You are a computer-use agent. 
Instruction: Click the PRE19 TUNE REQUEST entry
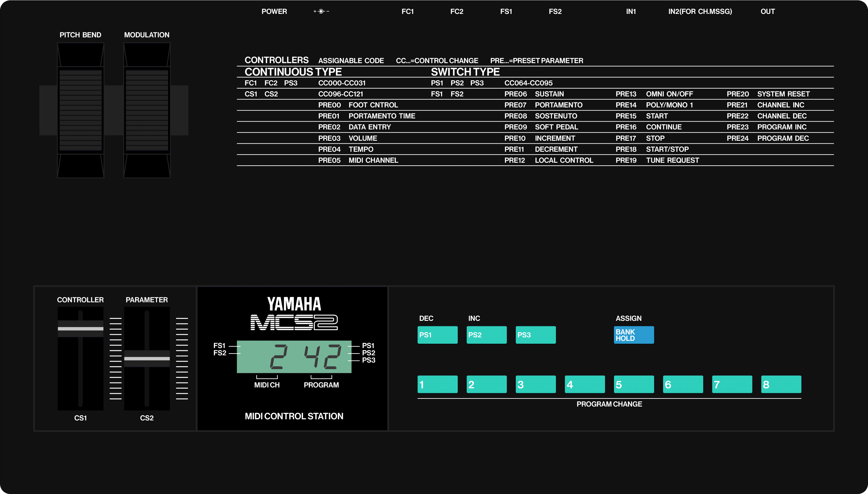657,160
